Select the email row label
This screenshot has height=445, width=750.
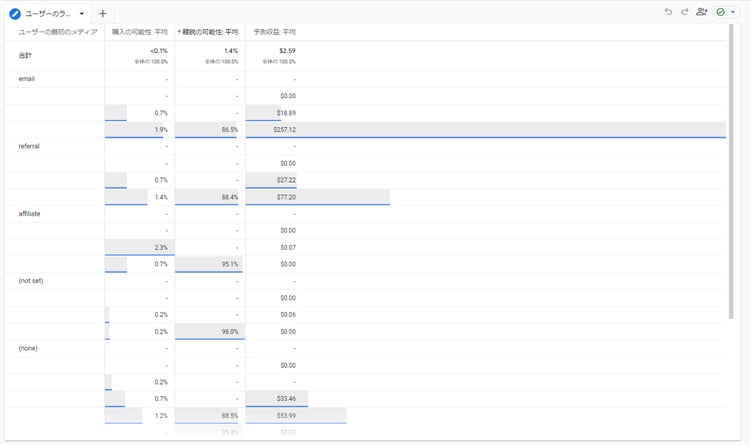27,79
